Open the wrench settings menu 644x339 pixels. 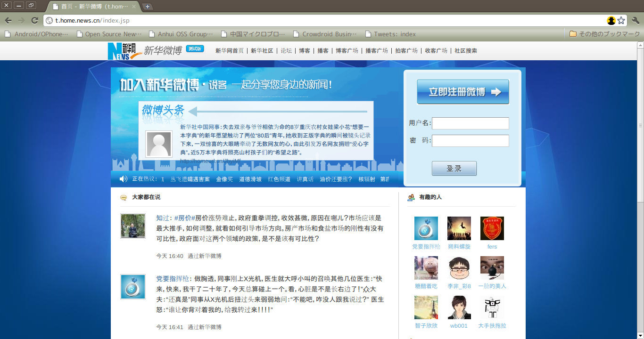click(x=635, y=20)
